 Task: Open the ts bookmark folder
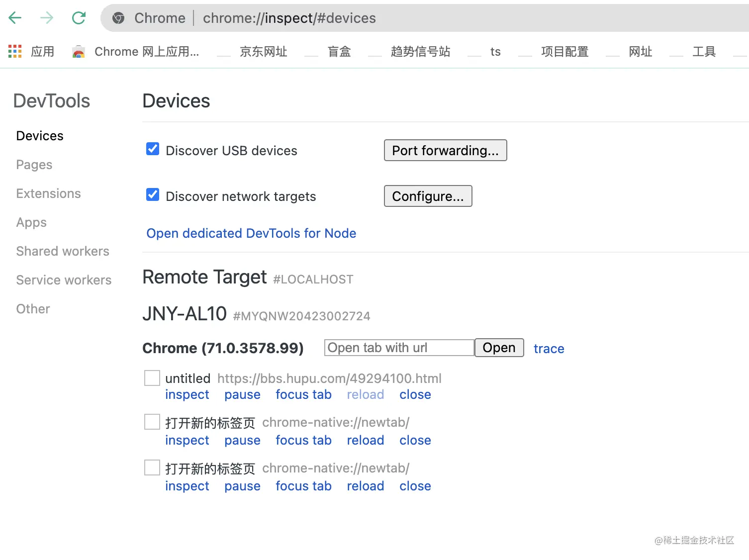point(495,52)
